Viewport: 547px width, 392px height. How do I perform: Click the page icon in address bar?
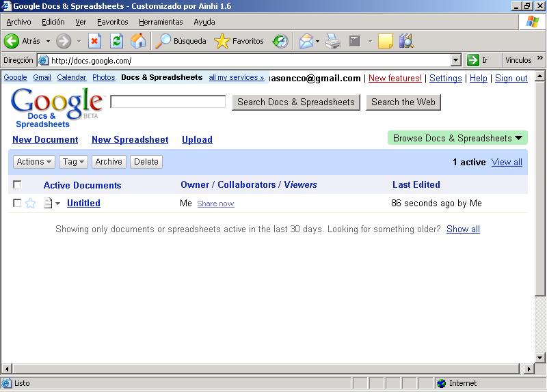tap(43, 60)
